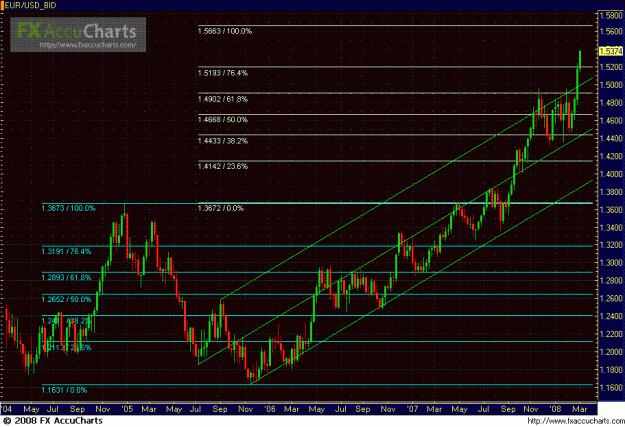Viewport: 625px width, 427px height.
Task: Click the cyan 1.1631 / 0.0% label
Action: [x=64, y=390]
